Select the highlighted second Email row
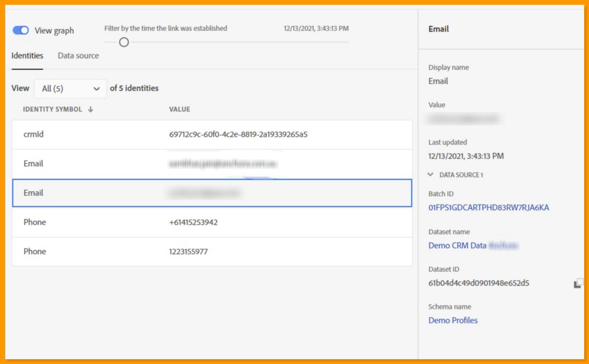Screen dimensions: 589x364 [212, 193]
